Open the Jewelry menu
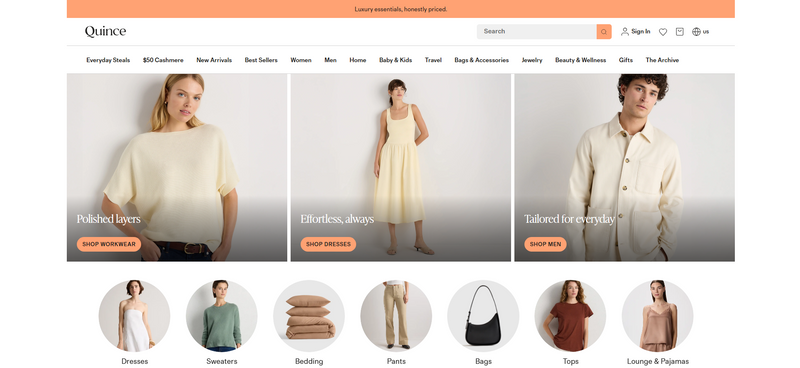The height and width of the screenshot is (368, 800). pyautogui.click(x=532, y=60)
